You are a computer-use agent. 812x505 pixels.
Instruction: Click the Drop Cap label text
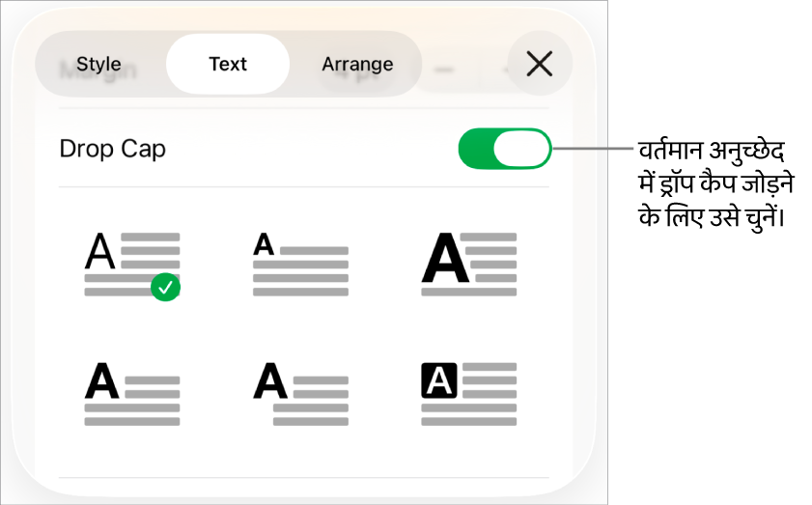coord(113,150)
